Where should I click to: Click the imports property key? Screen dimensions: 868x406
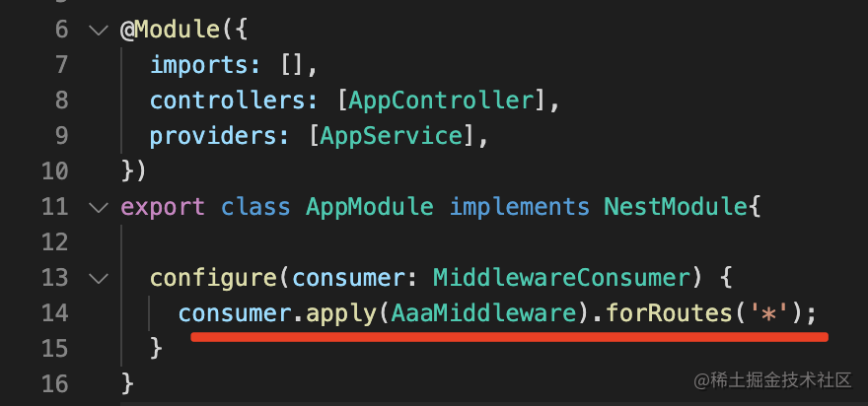point(198,65)
